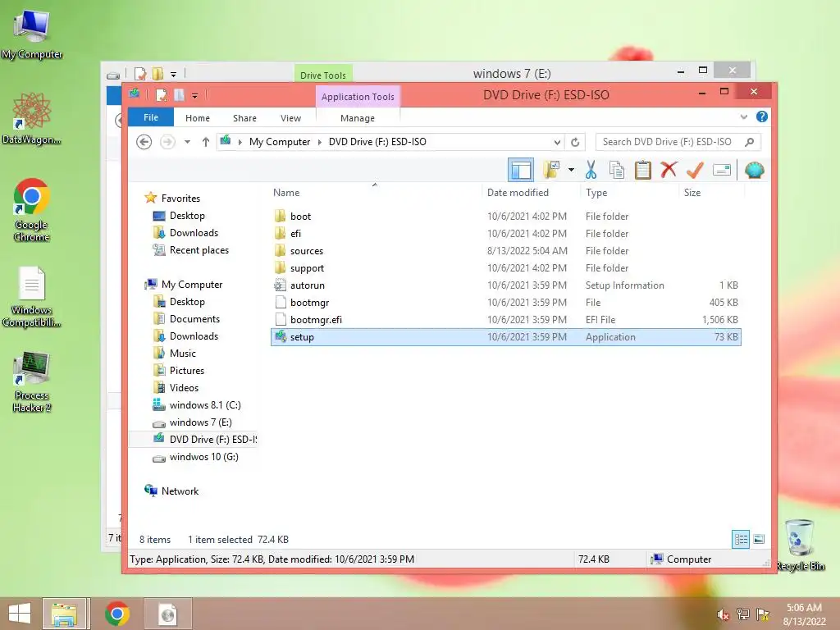Sort by the Date modified column header

click(518, 192)
